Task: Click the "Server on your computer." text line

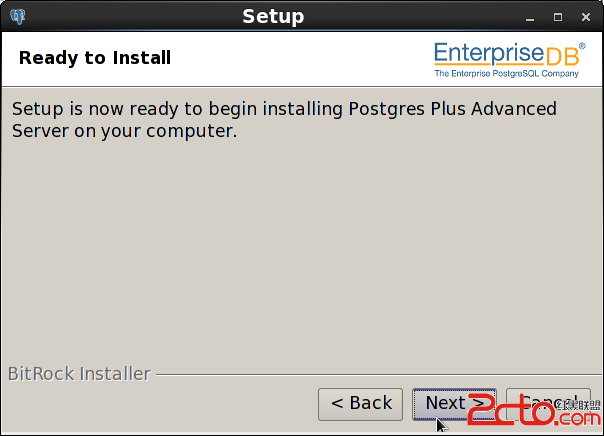Action: pos(124,131)
